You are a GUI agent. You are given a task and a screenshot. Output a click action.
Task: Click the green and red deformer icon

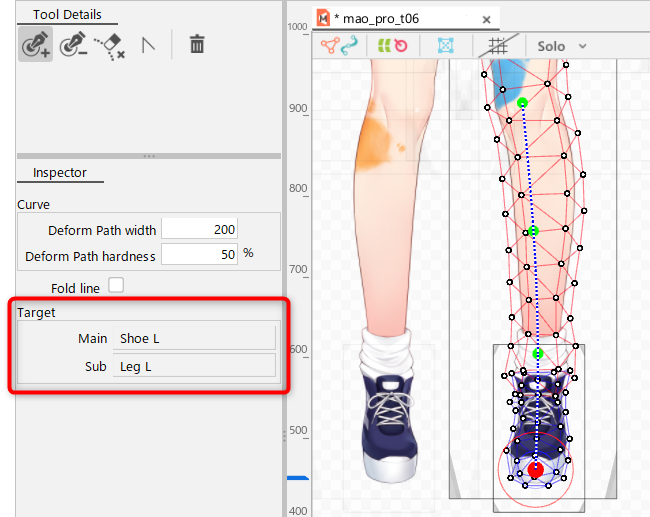tap(392, 46)
